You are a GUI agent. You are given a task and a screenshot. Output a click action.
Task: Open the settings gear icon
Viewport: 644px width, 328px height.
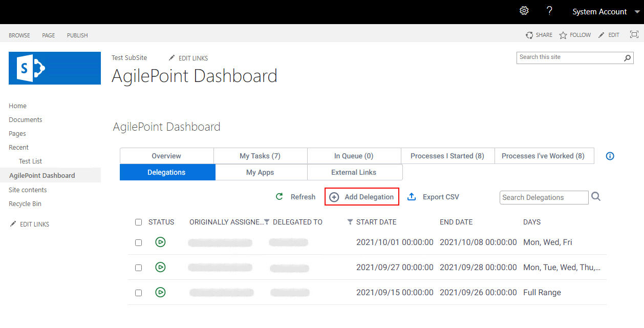(x=524, y=11)
